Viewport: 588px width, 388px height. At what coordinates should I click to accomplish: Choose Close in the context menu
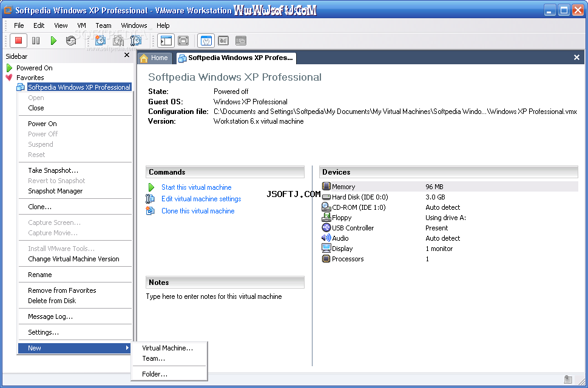click(75, 108)
